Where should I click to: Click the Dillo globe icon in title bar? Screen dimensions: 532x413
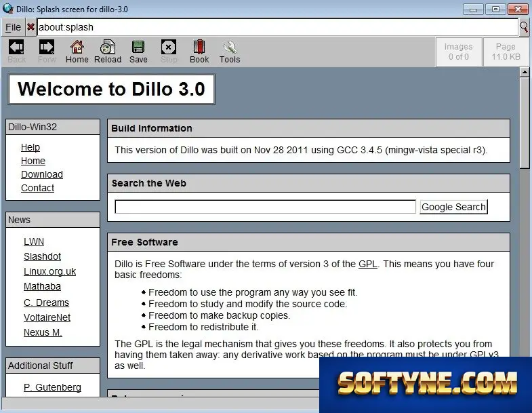click(7, 9)
